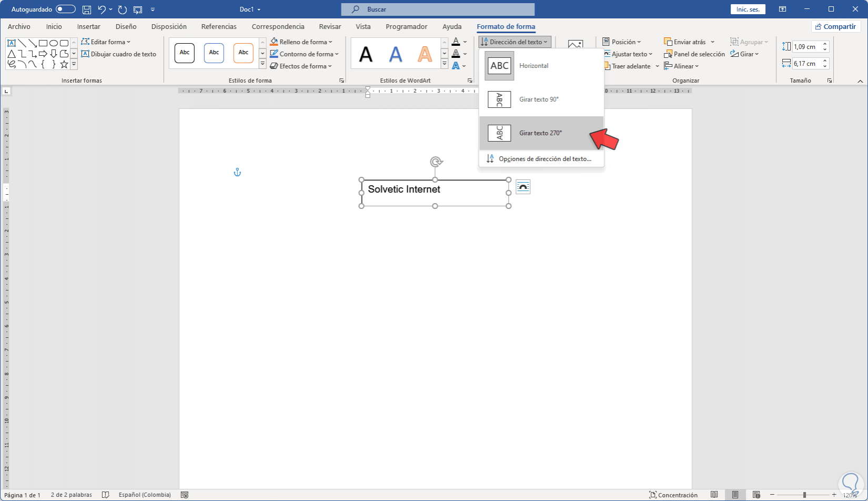The image size is (868, 501).
Task: Switch to print layout view
Action: click(x=735, y=495)
